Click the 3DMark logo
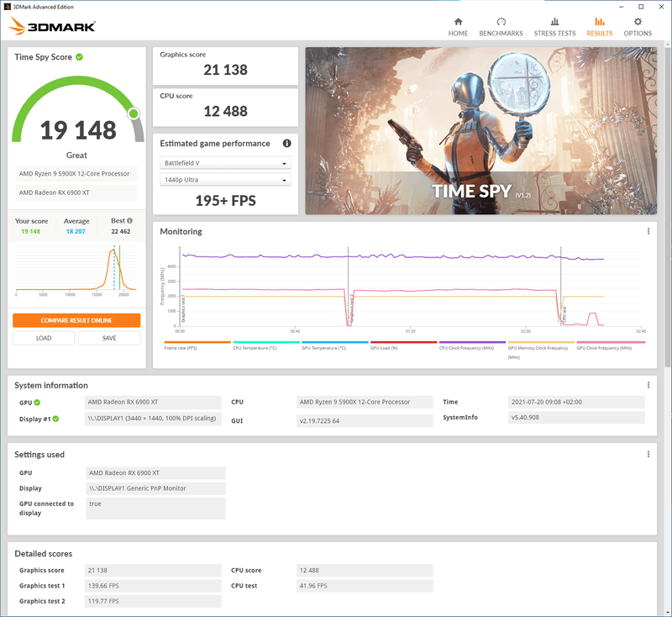The image size is (672, 617). coord(52,26)
